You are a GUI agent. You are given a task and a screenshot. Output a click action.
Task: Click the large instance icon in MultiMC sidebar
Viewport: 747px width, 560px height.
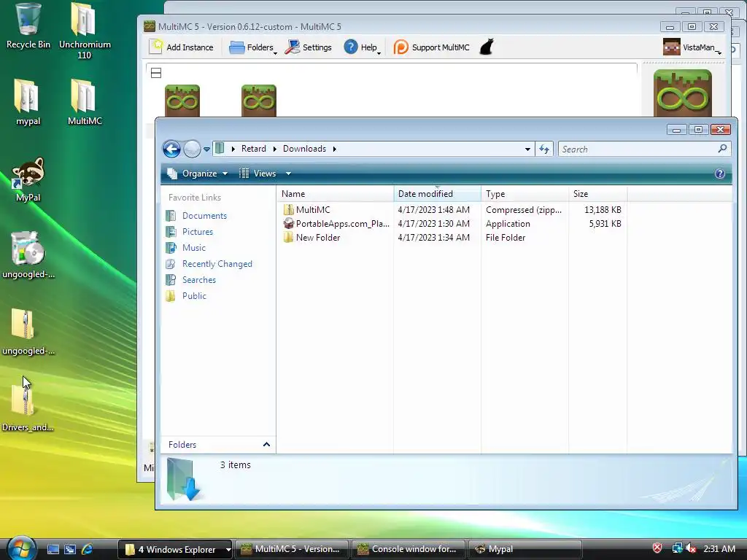click(683, 93)
